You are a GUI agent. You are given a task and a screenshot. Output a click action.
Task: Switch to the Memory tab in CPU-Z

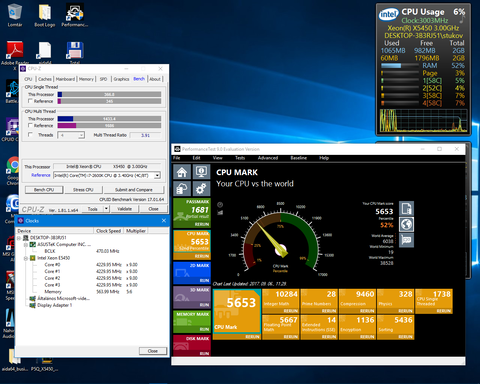[86, 79]
